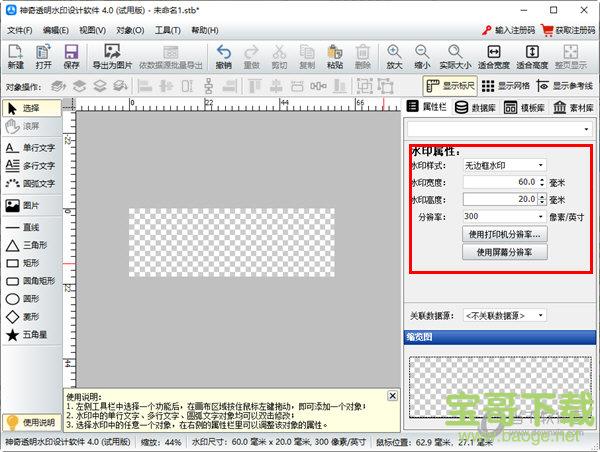Click the 水印宽度 width input field
This screenshot has height=452, width=600.
(500, 182)
